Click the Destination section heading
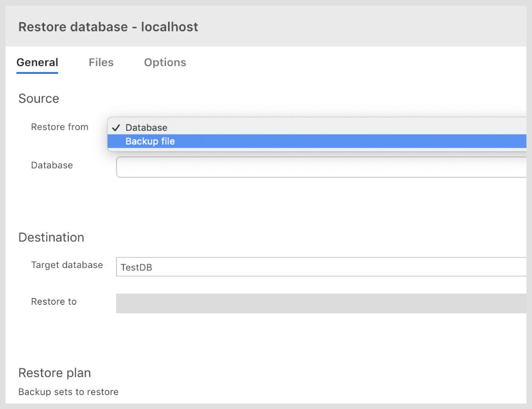532x409 pixels. point(51,237)
